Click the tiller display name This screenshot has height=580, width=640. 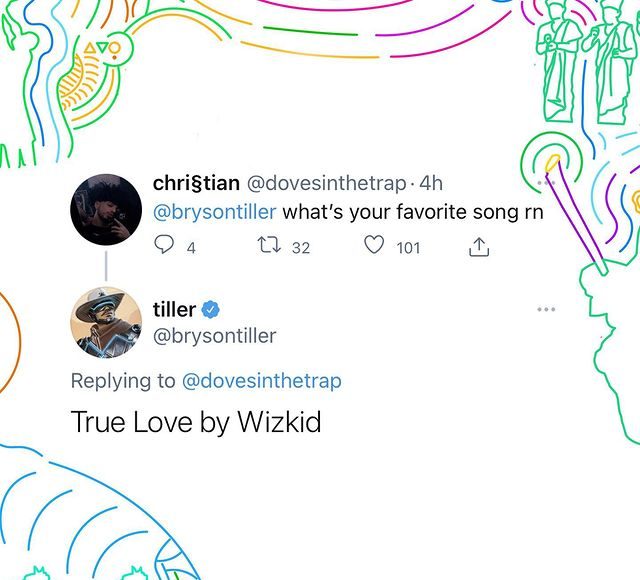click(x=174, y=309)
